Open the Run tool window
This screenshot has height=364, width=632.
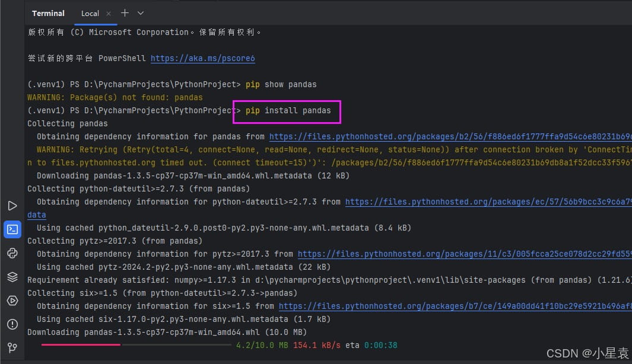point(12,206)
